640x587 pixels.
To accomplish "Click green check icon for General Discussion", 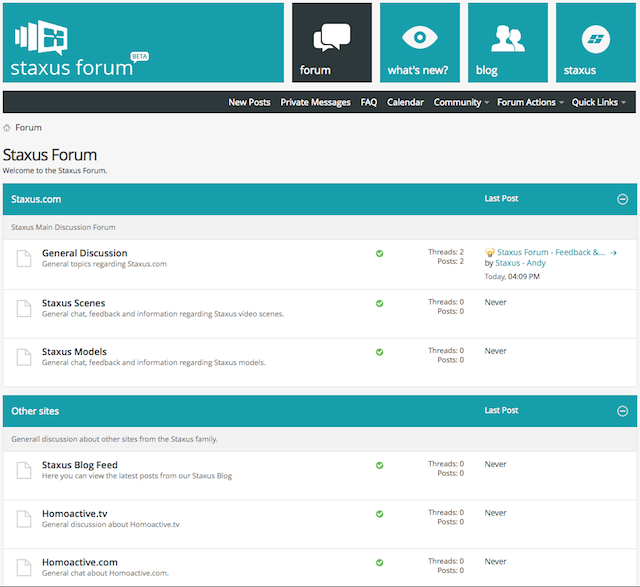I will 380,253.
